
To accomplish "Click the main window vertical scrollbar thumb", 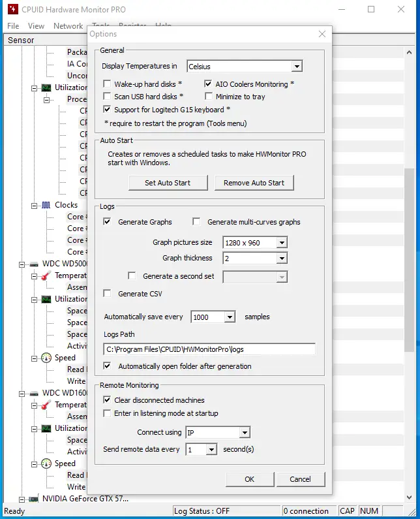I will (409, 260).
